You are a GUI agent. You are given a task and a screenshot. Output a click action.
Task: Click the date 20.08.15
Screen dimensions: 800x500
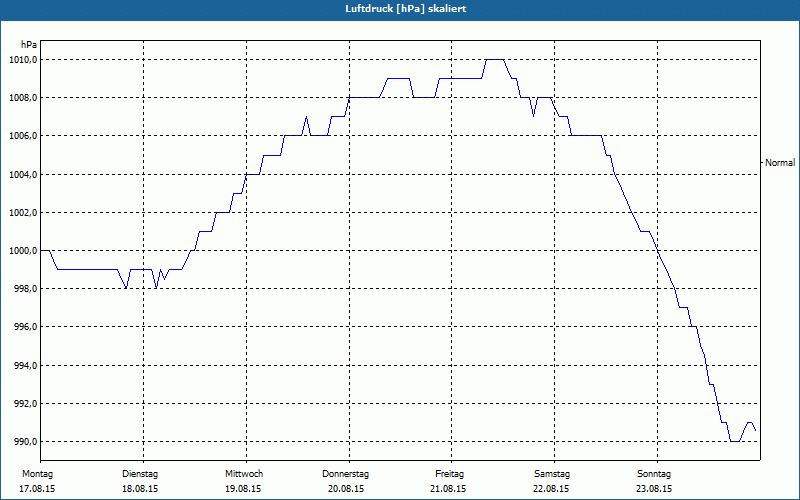(x=346, y=489)
